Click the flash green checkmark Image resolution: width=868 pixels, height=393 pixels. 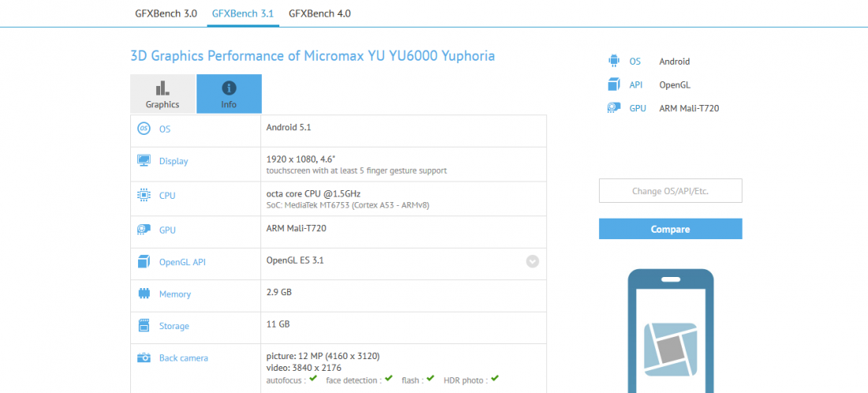tap(429, 379)
